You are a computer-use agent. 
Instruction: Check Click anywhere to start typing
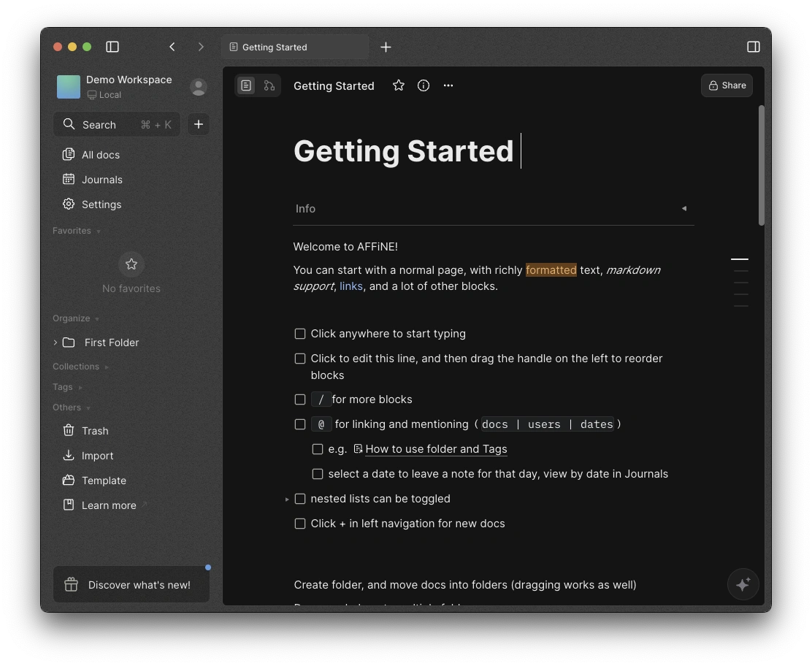[300, 334]
